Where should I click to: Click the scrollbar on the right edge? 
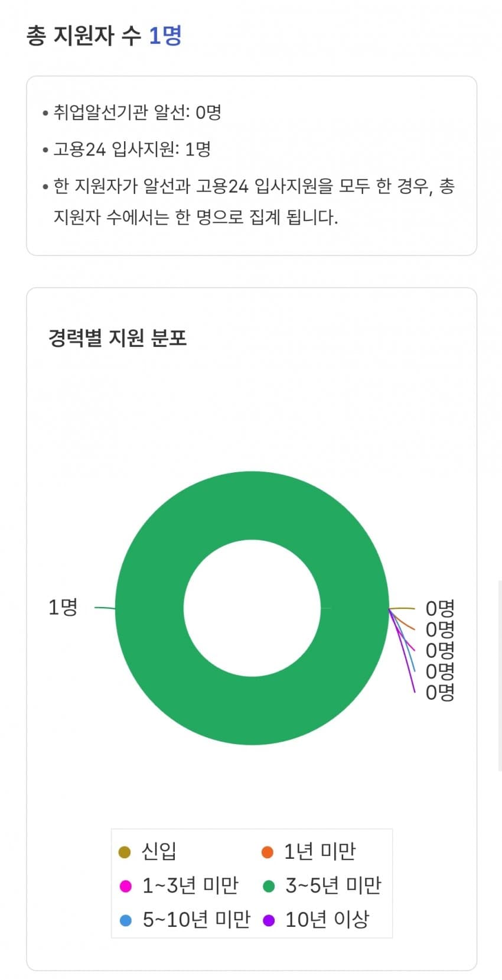(500, 676)
